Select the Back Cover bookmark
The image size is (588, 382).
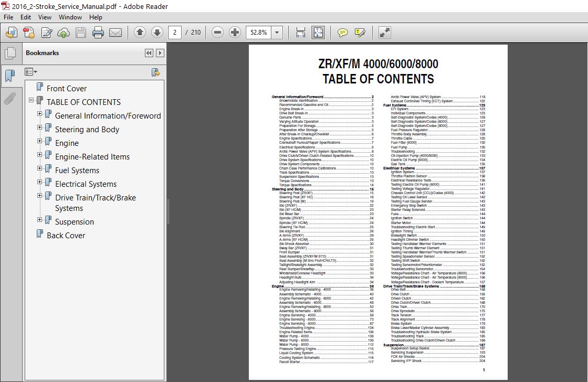click(x=66, y=236)
